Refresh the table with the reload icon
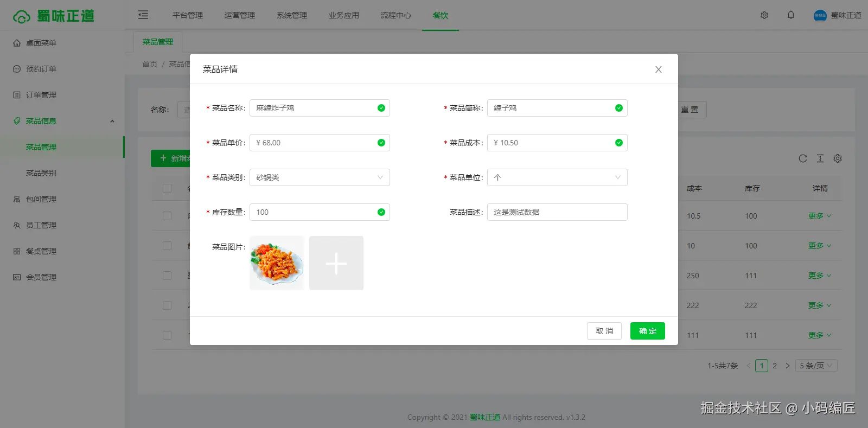 (x=803, y=158)
